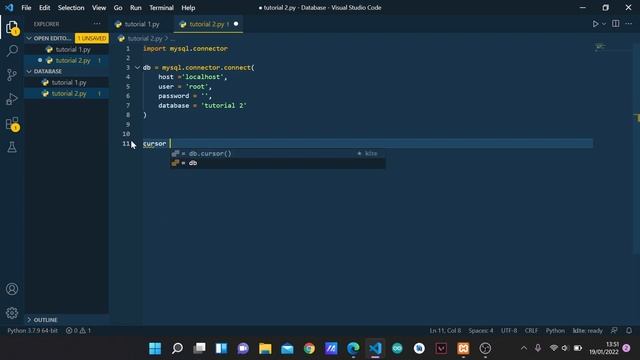Show hidden system tray icons
This screenshot has width=640, height=360.
point(524,348)
